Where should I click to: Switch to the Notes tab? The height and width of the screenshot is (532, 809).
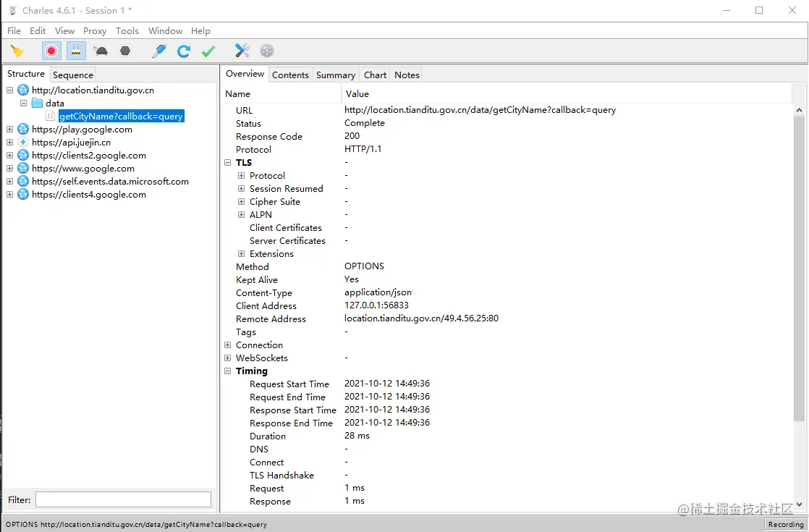tap(407, 75)
